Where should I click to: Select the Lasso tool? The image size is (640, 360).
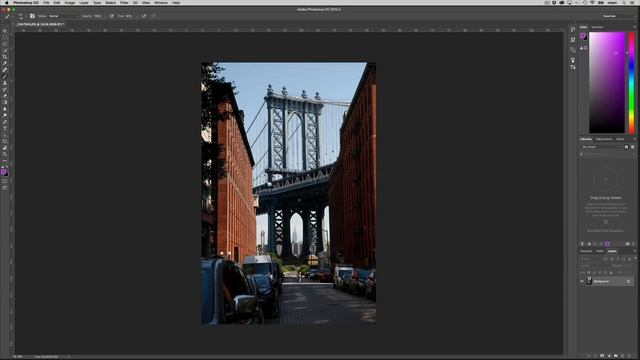pyautogui.click(x=5, y=44)
